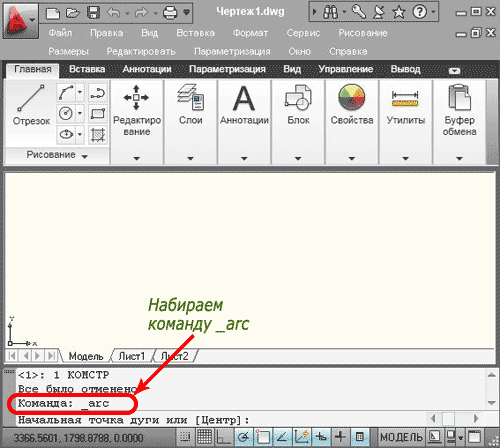This screenshot has width=500, height=448.
Task: Click the binoculars search icon
Action: click(330, 13)
